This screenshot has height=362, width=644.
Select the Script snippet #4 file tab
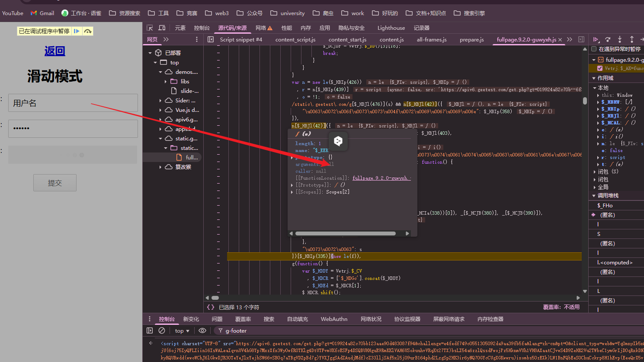[x=241, y=39]
